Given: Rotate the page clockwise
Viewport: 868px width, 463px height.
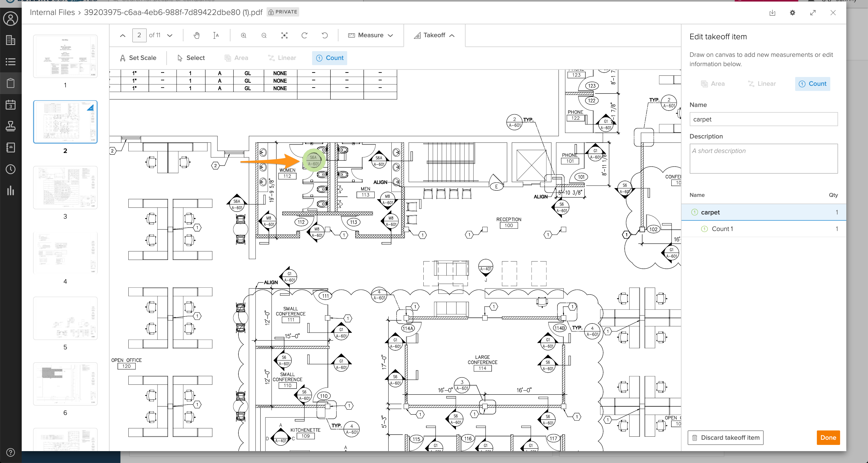Looking at the screenshot, I should pyautogui.click(x=304, y=35).
